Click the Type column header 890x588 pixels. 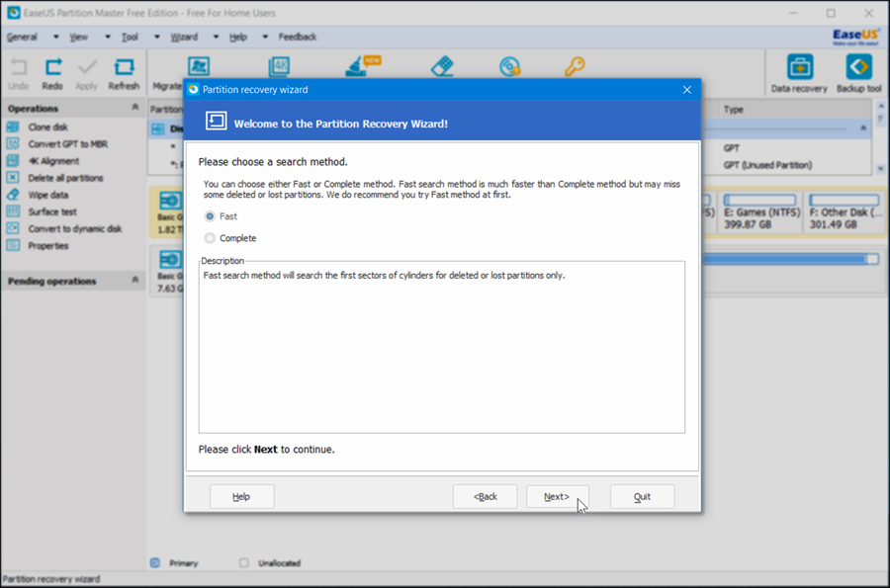pos(734,110)
